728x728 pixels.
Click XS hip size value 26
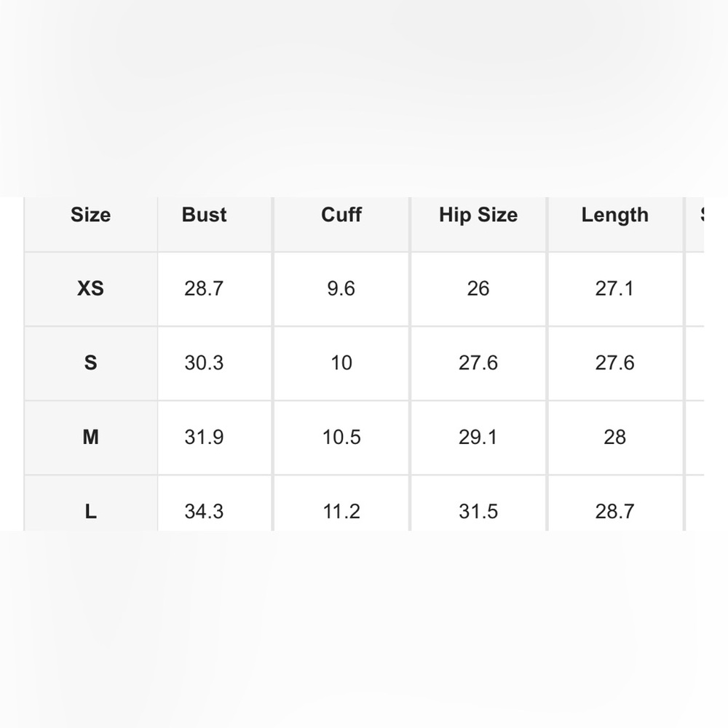[x=478, y=288]
